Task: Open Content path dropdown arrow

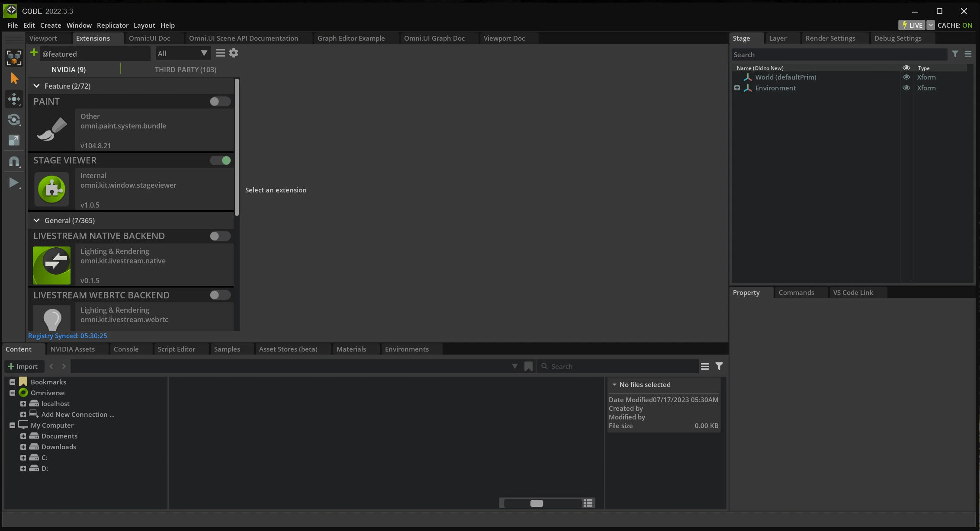Action: tap(514, 366)
